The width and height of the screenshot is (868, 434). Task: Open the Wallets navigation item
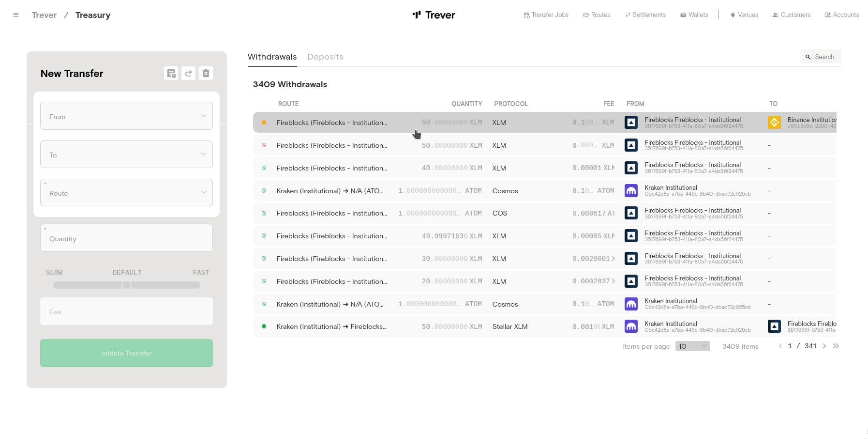click(x=694, y=15)
